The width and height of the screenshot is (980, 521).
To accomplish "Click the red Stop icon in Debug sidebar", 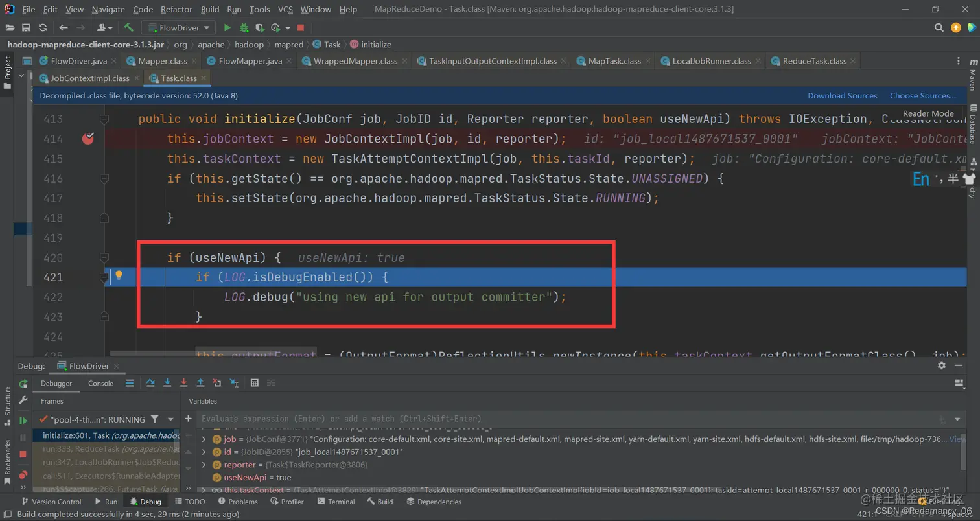I will [x=23, y=454].
